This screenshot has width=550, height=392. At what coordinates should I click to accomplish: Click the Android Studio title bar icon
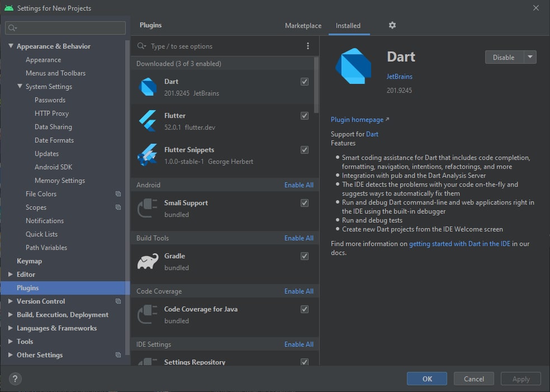point(9,8)
